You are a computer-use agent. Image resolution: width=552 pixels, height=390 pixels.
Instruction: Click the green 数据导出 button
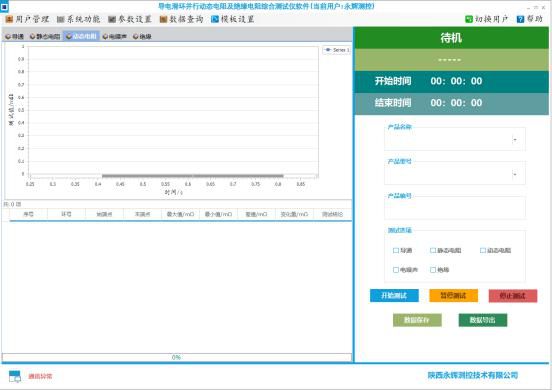pyautogui.click(x=483, y=320)
